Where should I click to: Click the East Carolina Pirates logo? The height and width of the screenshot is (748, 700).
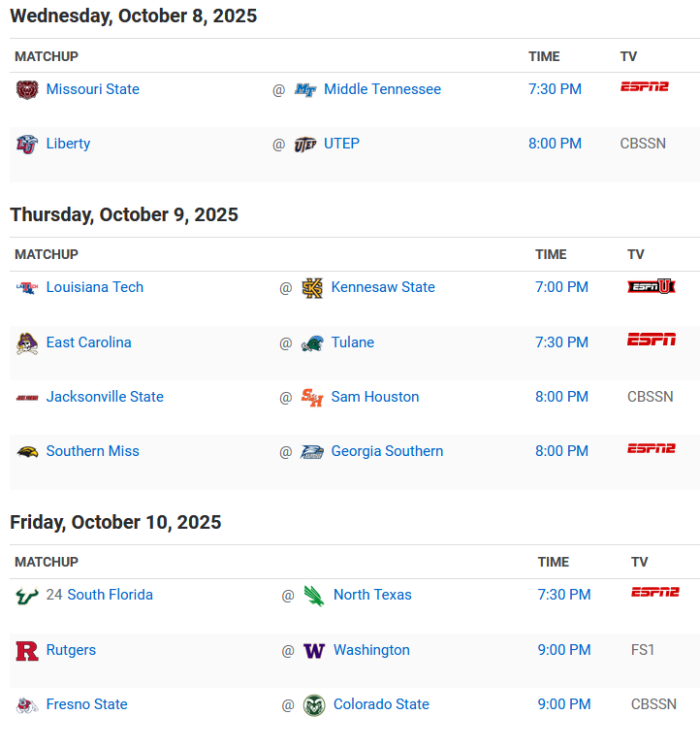[26, 342]
